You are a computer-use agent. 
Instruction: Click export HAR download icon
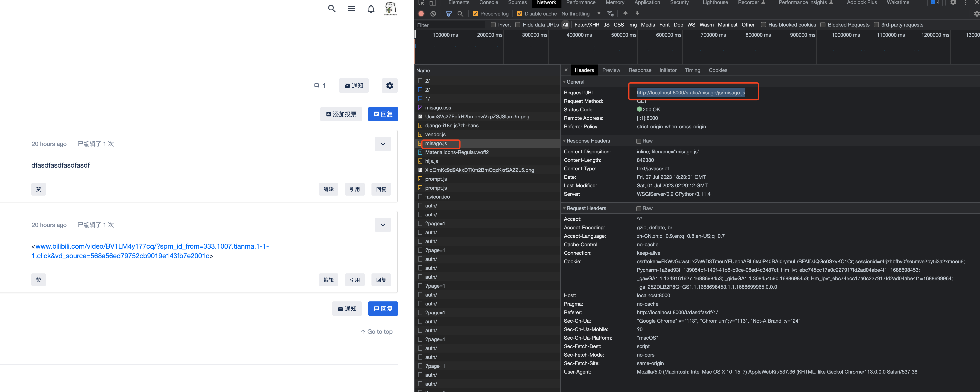(x=637, y=14)
